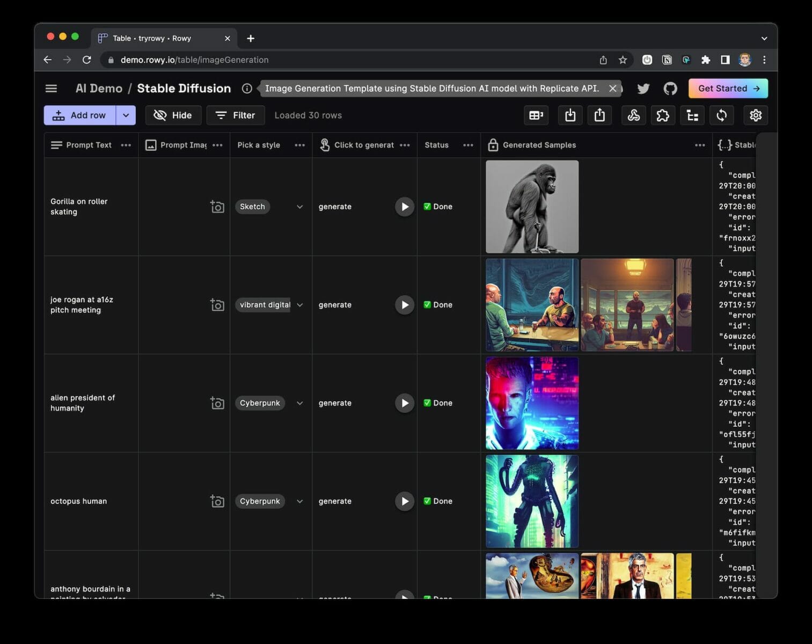The image size is (812, 644).
Task: Select the Table tryrowy Rowy tab
Action: (164, 38)
